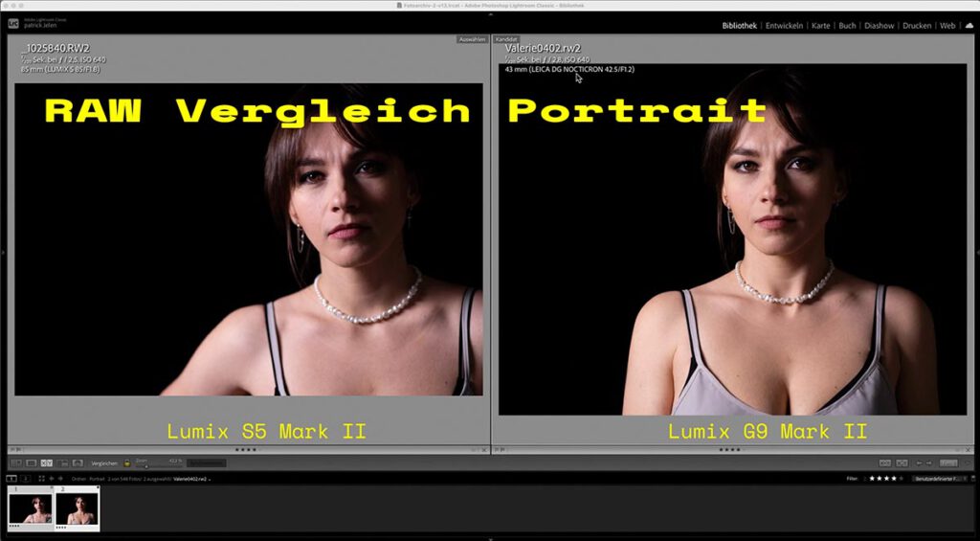Image resolution: width=980 pixels, height=541 pixels.
Task: Switch to Grid view in toolbar
Action: click(x=15, y=463)
